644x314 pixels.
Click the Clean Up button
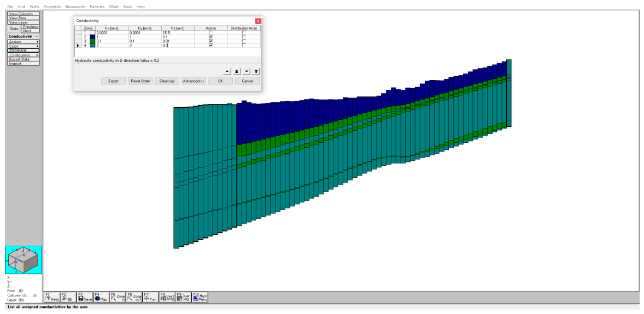(167, 81)
